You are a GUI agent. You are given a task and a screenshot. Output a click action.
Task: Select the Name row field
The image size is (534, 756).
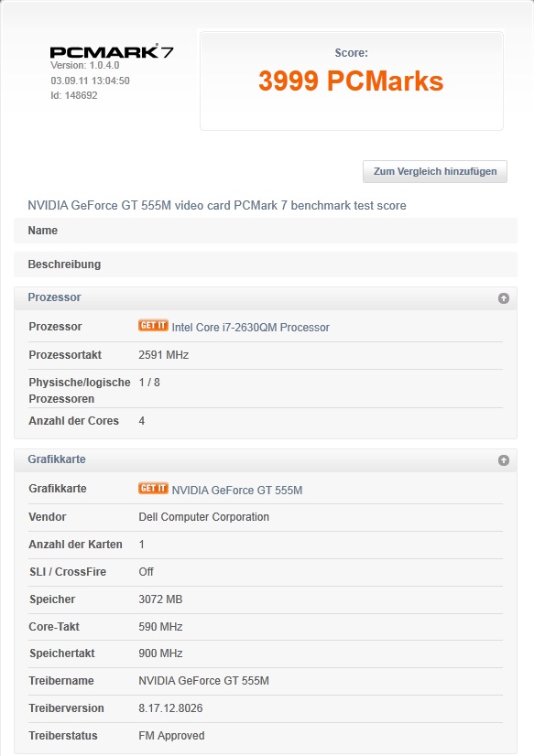pyautogui.click(x=266, y=231)
